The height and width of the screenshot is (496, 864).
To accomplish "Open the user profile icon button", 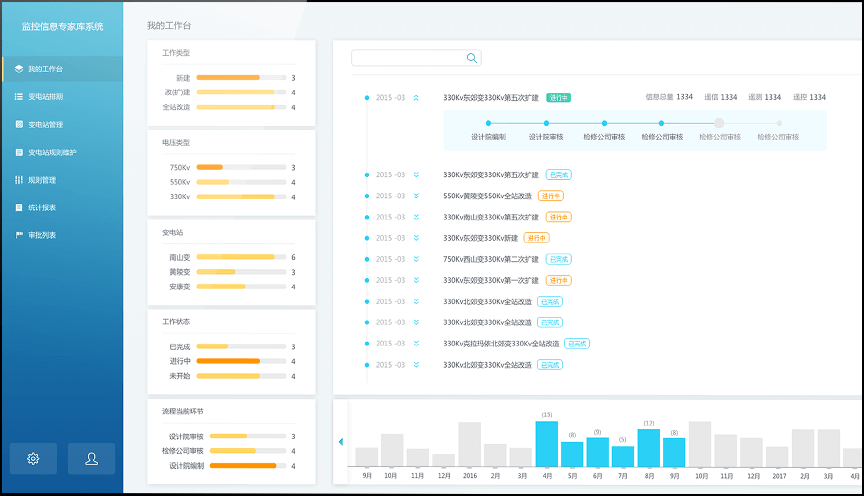I will [91, 458].
